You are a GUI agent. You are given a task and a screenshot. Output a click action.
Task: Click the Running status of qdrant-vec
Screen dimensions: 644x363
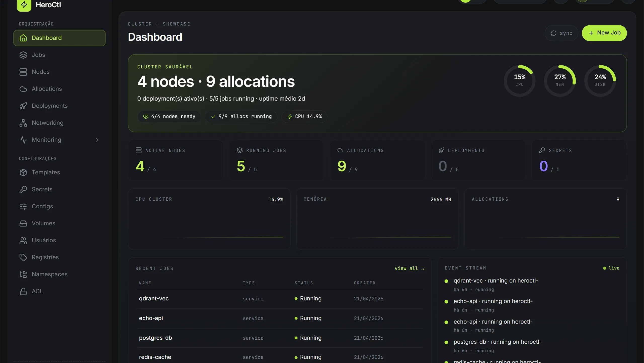[x=308, y=299]
